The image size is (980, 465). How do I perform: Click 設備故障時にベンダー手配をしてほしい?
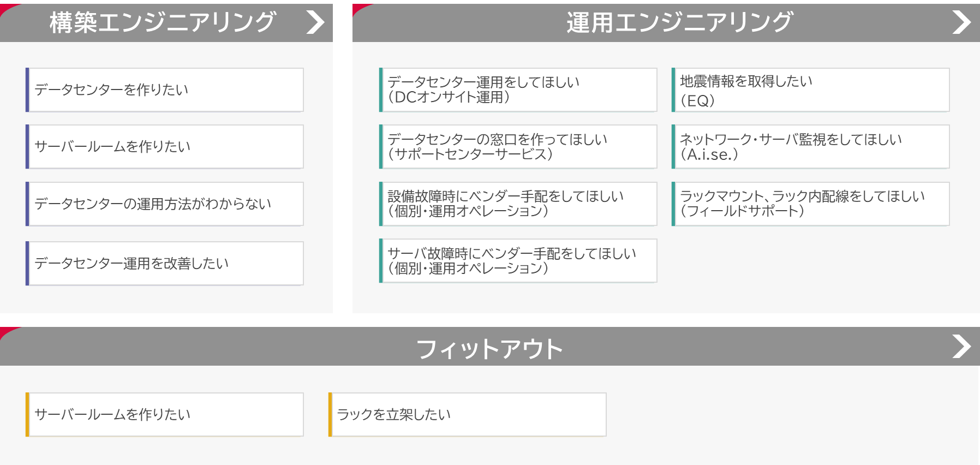518,204
